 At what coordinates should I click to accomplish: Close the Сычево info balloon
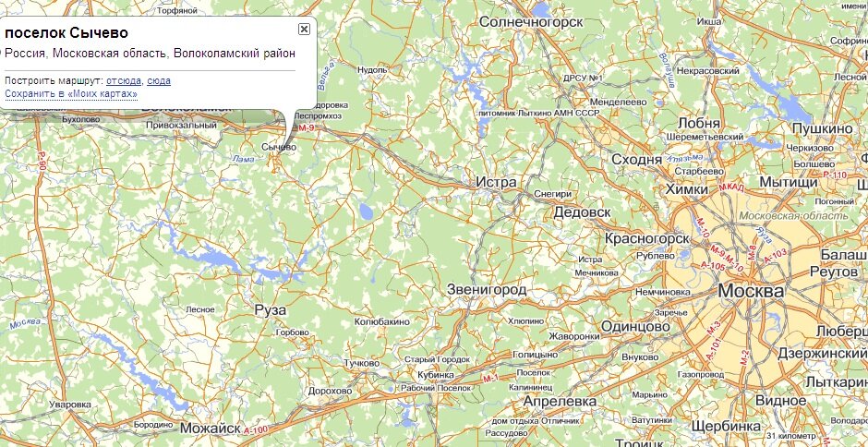click(304, 30)
